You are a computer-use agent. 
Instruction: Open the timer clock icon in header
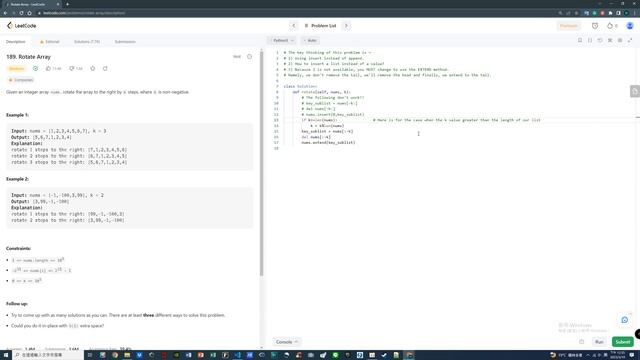595,26
